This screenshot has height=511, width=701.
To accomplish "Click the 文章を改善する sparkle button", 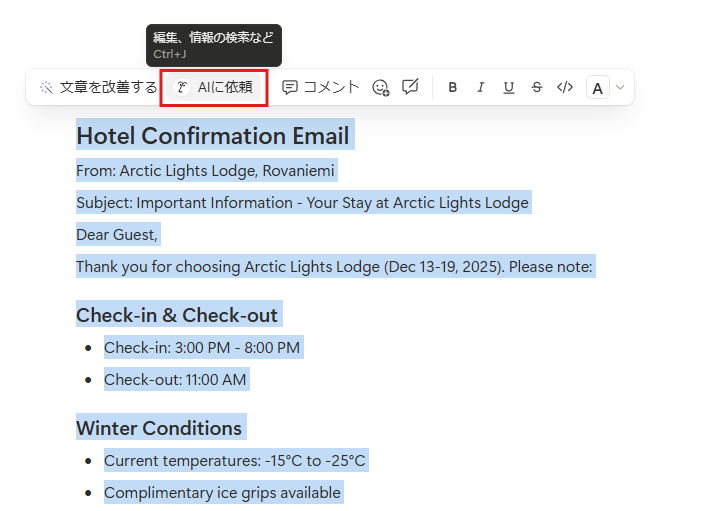I will coord(98,88).
